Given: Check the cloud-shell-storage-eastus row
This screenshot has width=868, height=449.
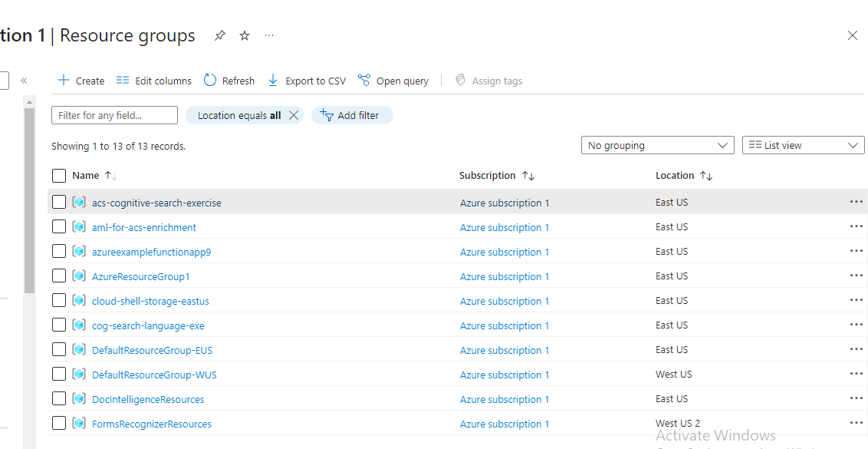Looking at the screenshot, I should pos(59,300).
